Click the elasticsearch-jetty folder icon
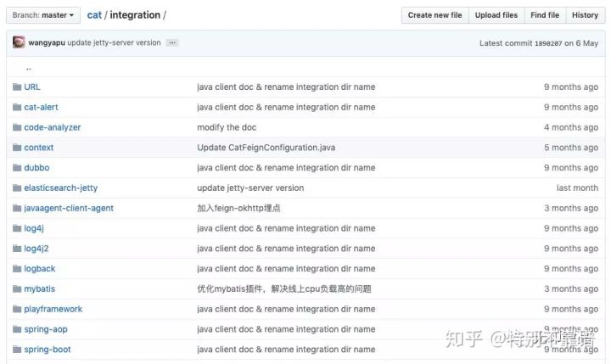The image size is (611, 364). [x=17, y=188]
